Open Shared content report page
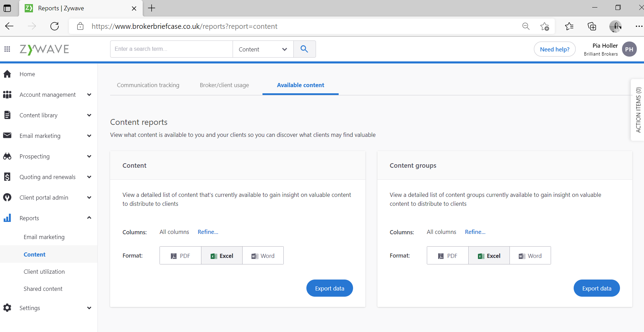The width and height of the screenshot is (644, 332). click(43, 288)
